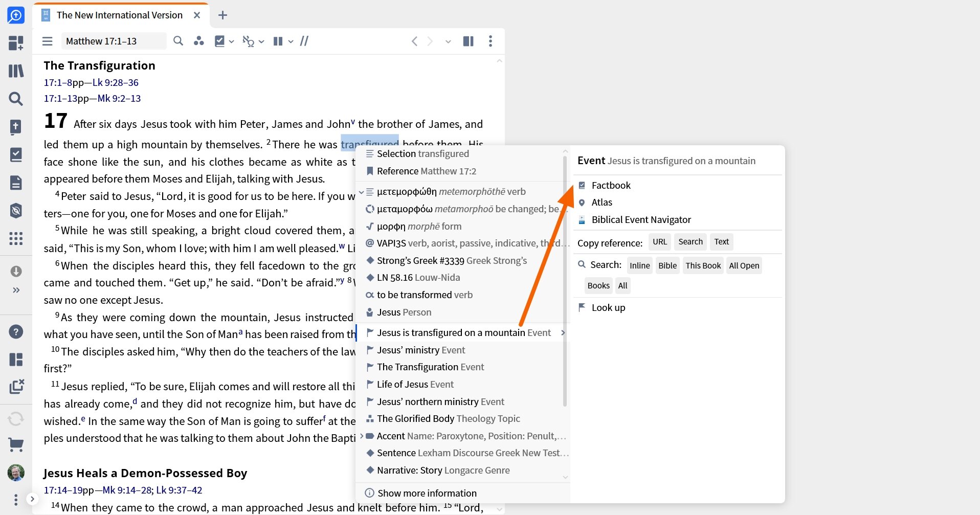Select the μορφη morphē form entry
The width and height of the screenshot is (980, 515).
(462, 227)
